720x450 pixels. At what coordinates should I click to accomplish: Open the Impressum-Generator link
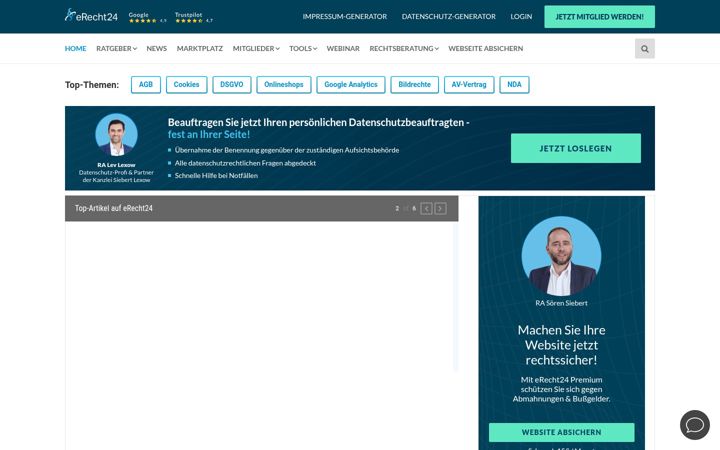tap(344, 17)
